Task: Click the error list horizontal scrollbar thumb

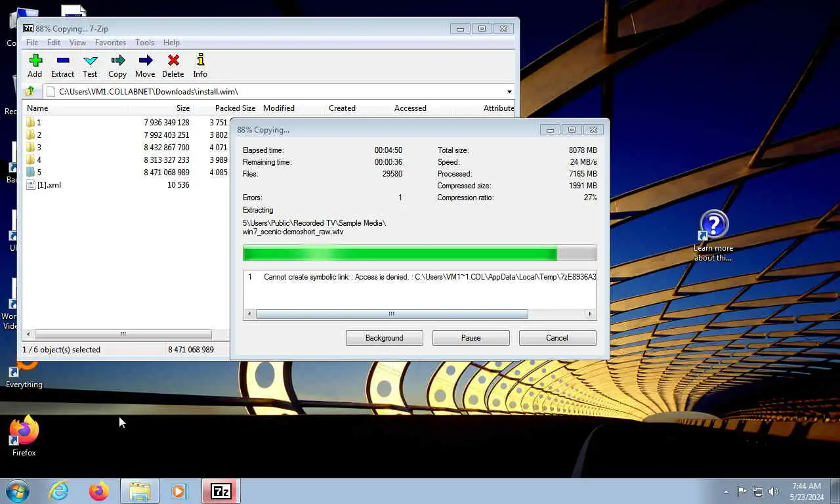Action: [391, 314]
